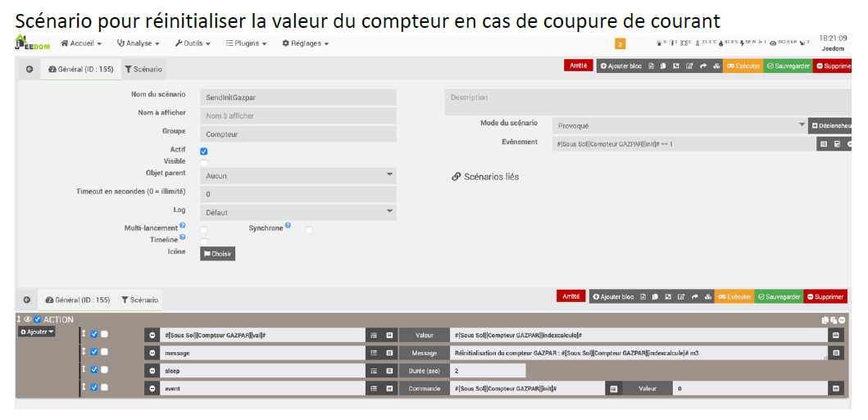Open command picker at end of Message text row
868x420 pixels.
[x=836, y=353]
